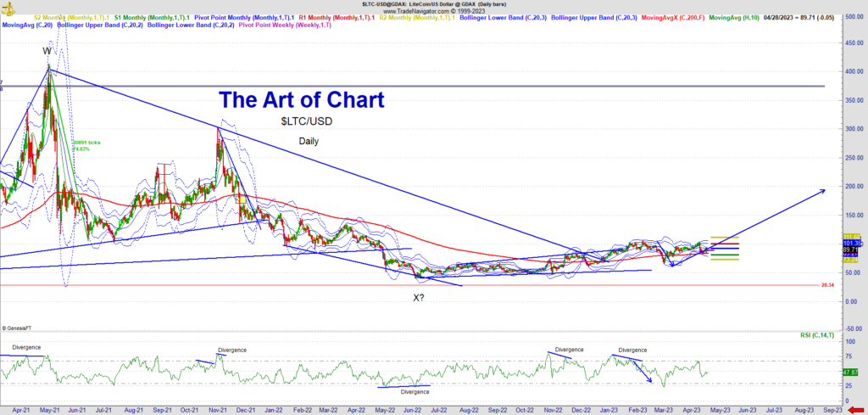Click the red arrow at bottom-right corner
Screen dimensions: 868x415
[x=854, y=409]
